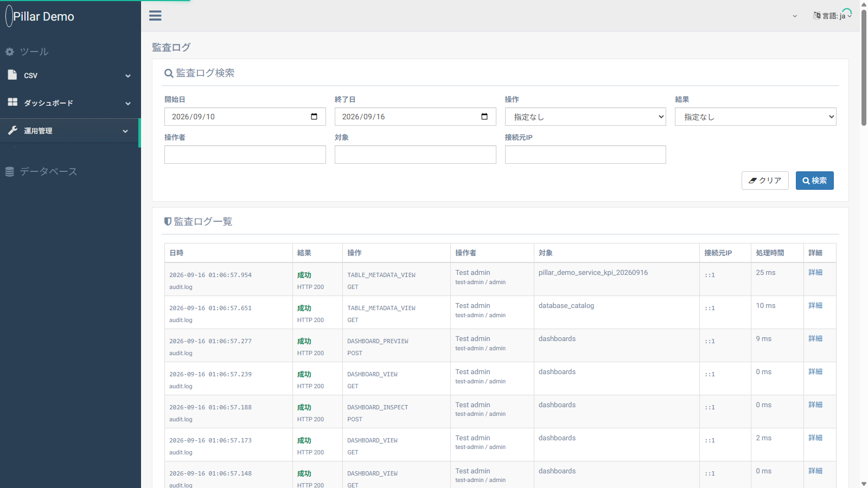Open the 運用管理 sidebar menu
Viewport: 868px width, 488px height.
[x=69, y=131]
